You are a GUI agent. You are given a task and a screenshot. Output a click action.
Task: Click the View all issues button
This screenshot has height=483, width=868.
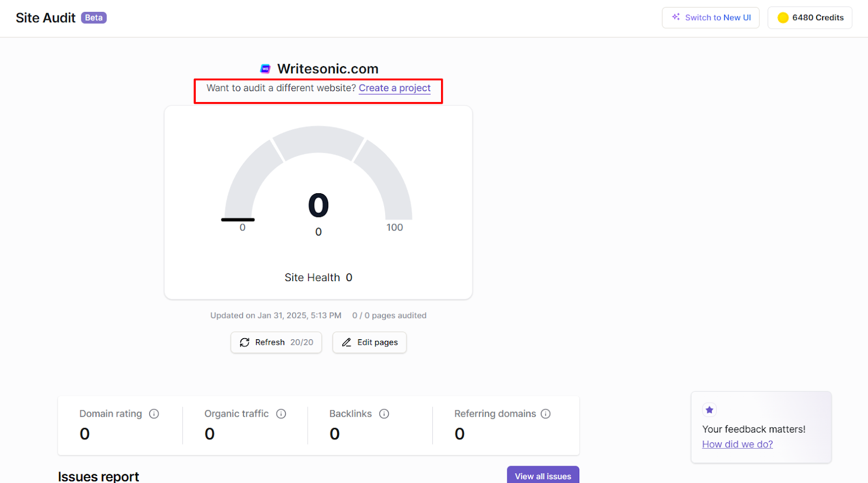(x=543, y=475)
